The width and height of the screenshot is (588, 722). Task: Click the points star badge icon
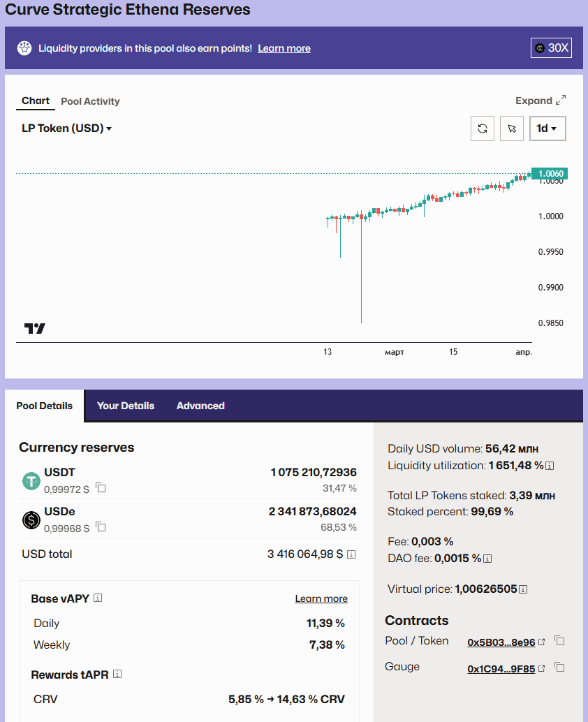24,48
